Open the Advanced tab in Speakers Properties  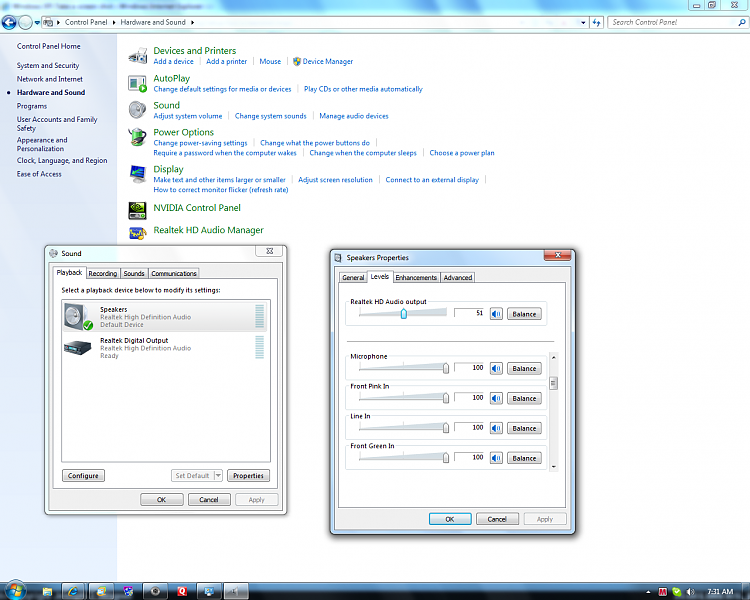point(458,278)
